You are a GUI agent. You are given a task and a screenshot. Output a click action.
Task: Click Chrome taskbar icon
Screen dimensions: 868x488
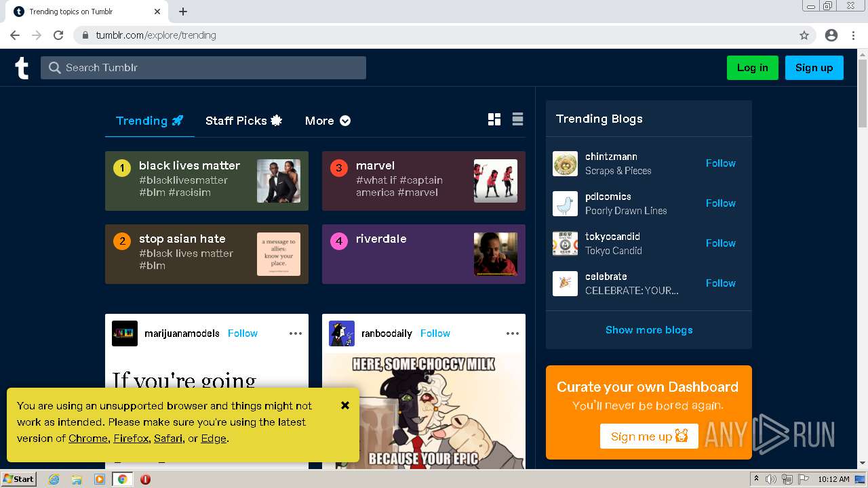click(x=122, y=479)
